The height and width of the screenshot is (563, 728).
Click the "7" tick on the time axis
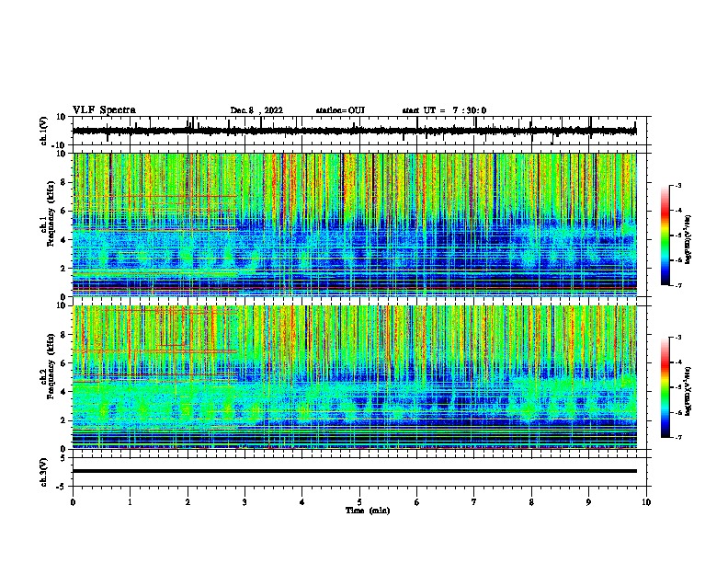tap(474, 502)
